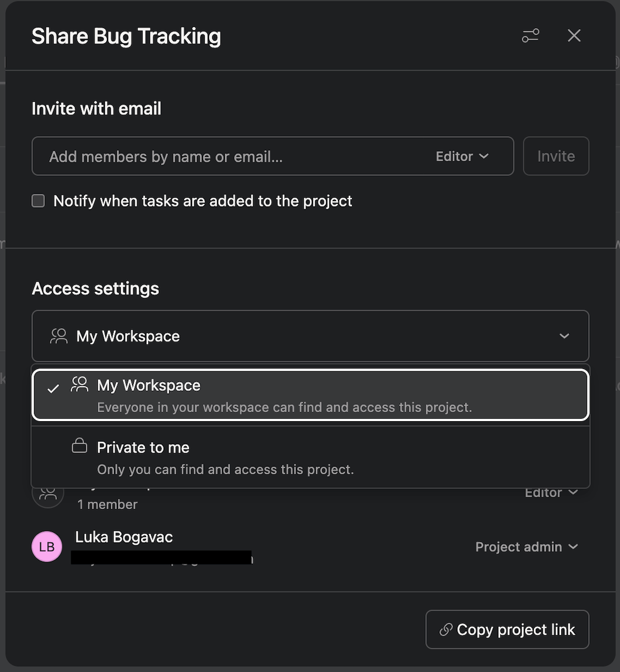Click the lock icon beside Private to me
The image size is (620, 672).
click(x=79, y=446)
